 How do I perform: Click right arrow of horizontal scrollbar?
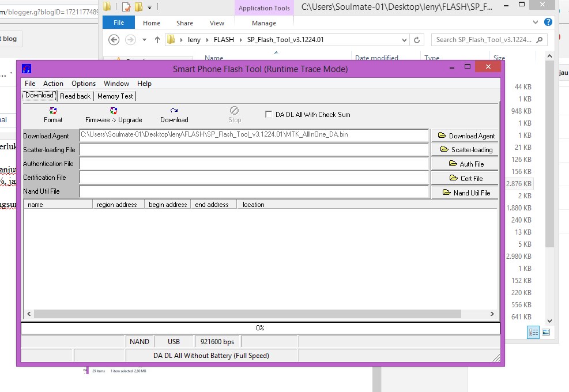tap(492, 314)
